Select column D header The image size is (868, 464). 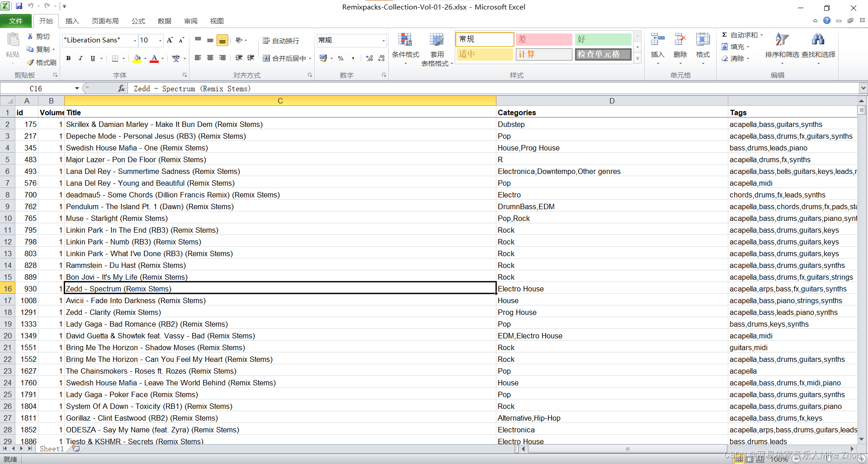[x=612, y=101]
